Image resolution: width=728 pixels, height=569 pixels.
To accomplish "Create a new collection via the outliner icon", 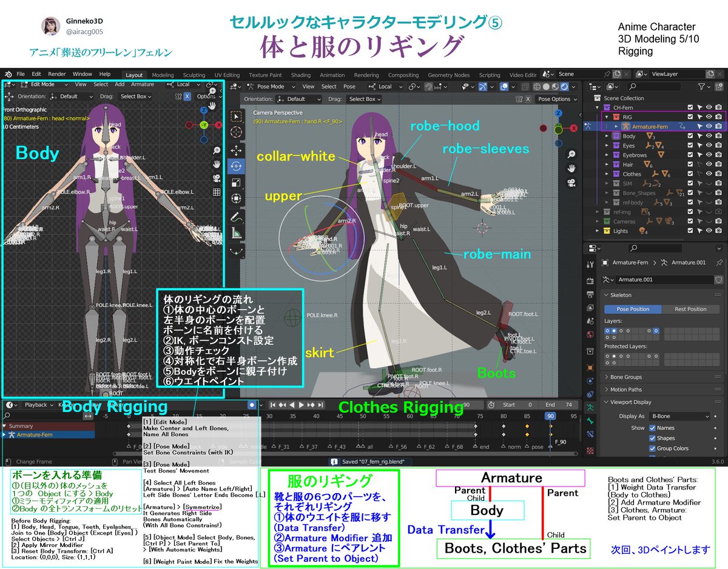I will click(x=720, y=87).
